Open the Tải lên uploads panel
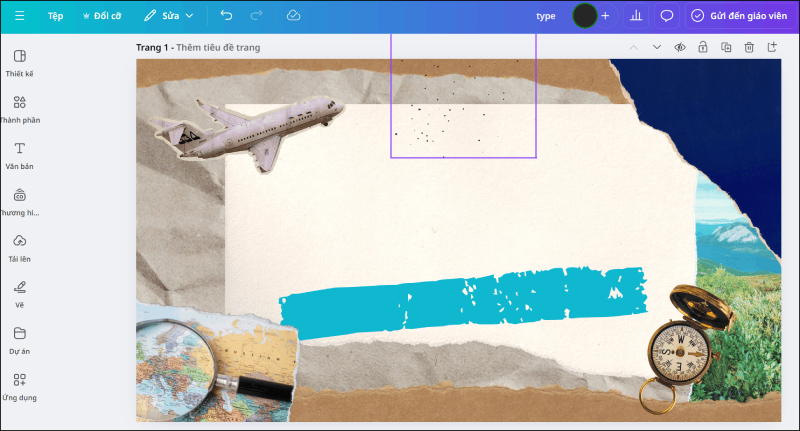This screenshot has width=800, height=431. (x=19, y=247)
